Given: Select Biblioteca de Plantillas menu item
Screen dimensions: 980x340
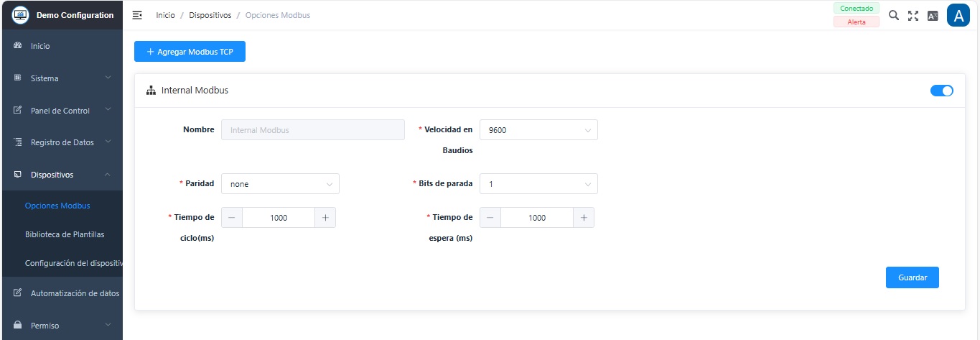Looking at the screenshot, I should (65, 234).
